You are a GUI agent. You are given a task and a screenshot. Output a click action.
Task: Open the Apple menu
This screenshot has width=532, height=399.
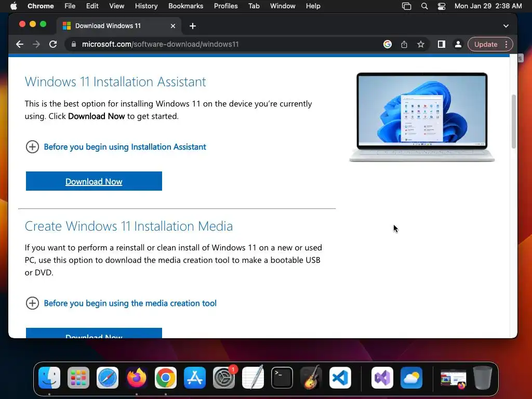[x=14, y=6]
